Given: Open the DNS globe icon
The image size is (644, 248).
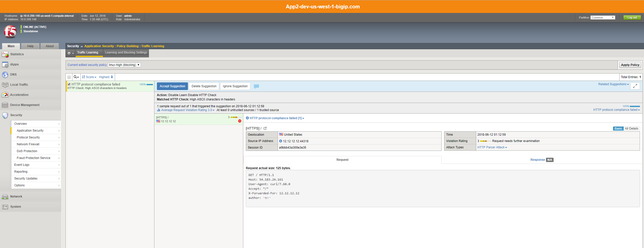Looking at the screenshot, I should [x=5, y=75].
